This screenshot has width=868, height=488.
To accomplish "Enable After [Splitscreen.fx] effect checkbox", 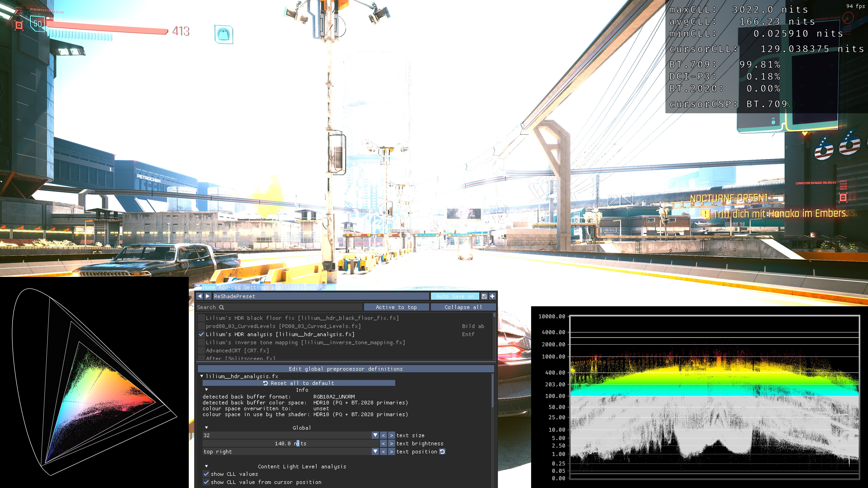I will coord(201,358).
